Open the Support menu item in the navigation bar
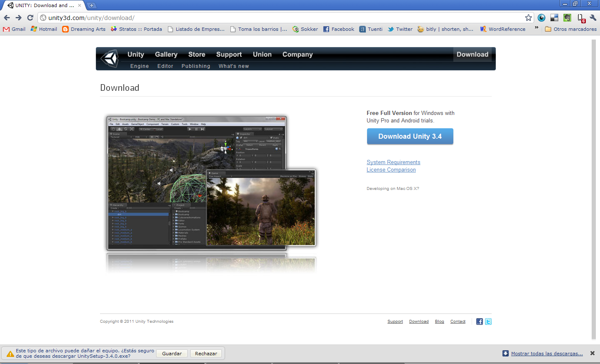Image resolution: width=600 pixels, height=364 pixels. tap(229, 55)
